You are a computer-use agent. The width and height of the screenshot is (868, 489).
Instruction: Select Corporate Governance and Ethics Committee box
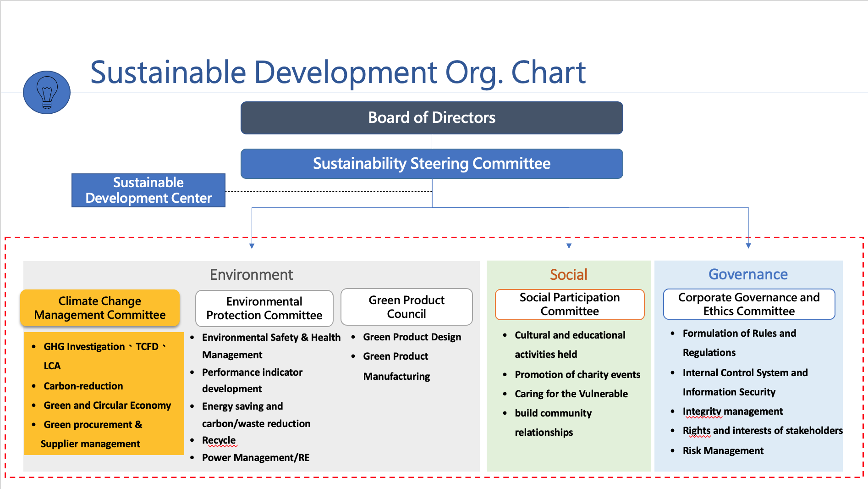748,304
